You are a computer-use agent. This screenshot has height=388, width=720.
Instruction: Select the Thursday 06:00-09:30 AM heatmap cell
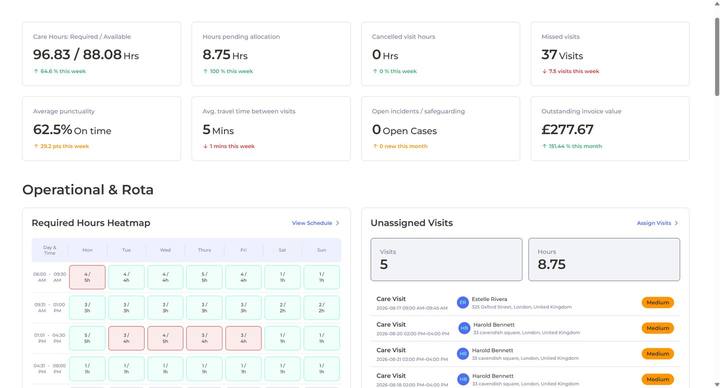coord(204,277)
